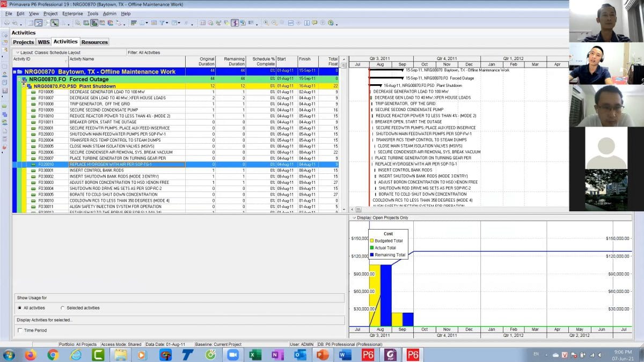Click the Help question mark toolbar icon
This screenshot has height=362, width=644.
pos(331,23)
